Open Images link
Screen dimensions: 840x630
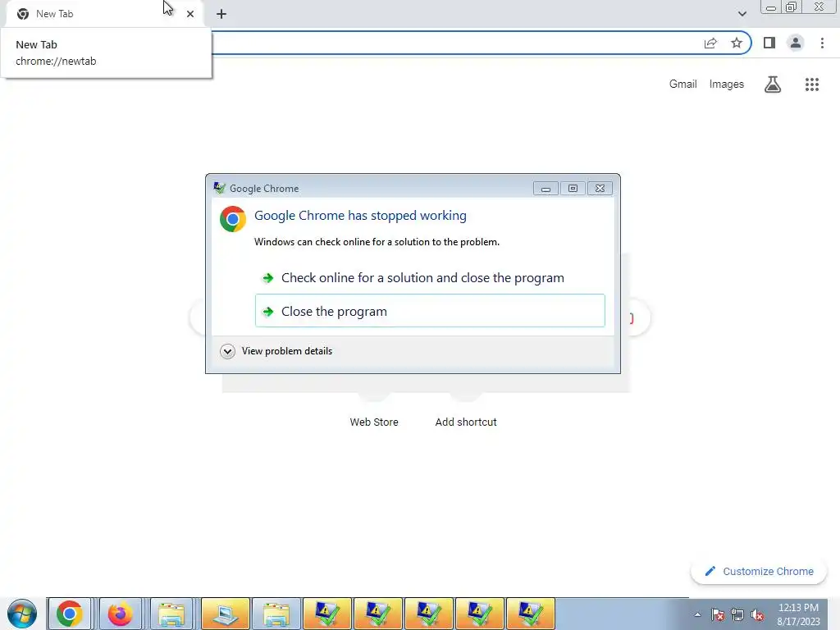pyautogui.click(x=727, y=84)
